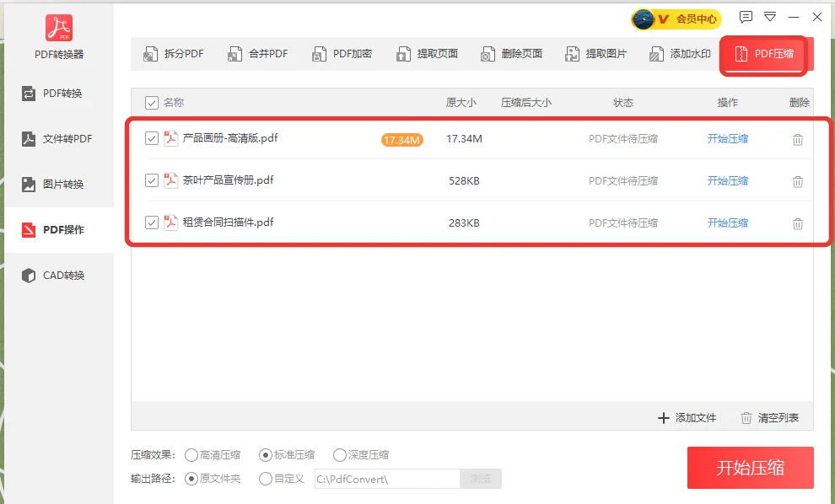Image resolution: width=835 pixels, height=504 pixels.
Task: Click the PDF file icon of 产品画册-高清版.pdf
Action: point(170,138)
